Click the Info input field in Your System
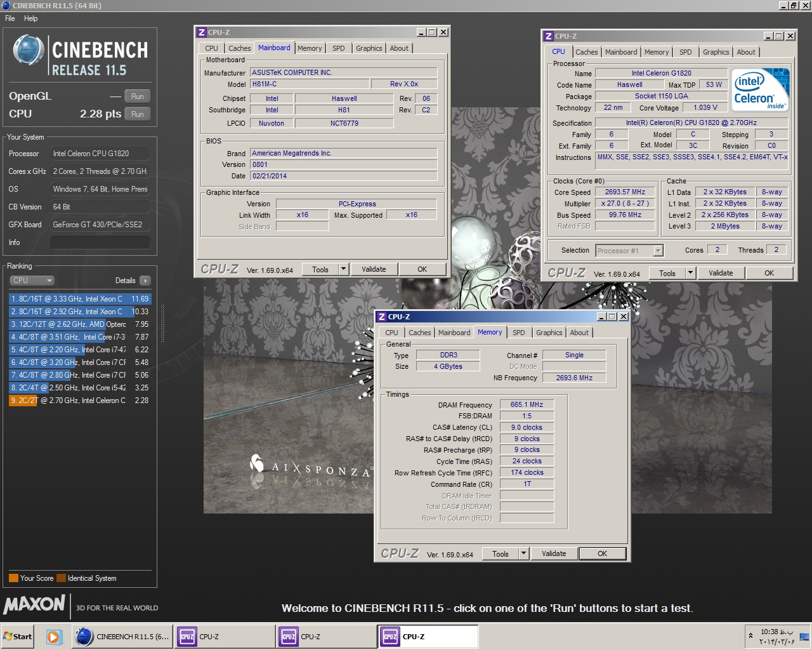812x650 pixels. point(100,242)
